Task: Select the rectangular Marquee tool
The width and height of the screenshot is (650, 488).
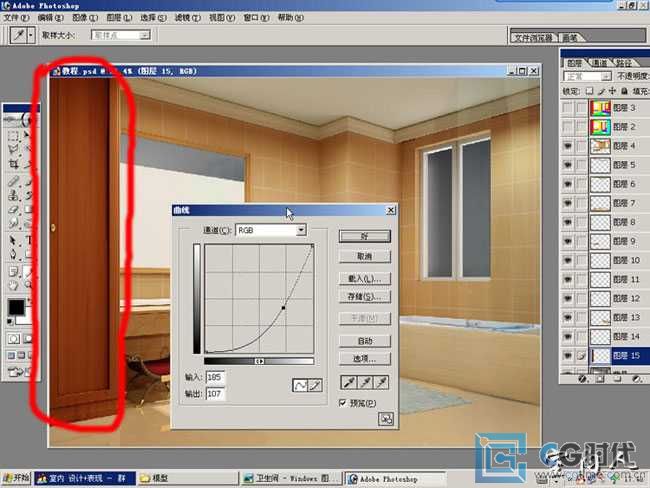Action: pyautogui.click(x=13, y=135)
